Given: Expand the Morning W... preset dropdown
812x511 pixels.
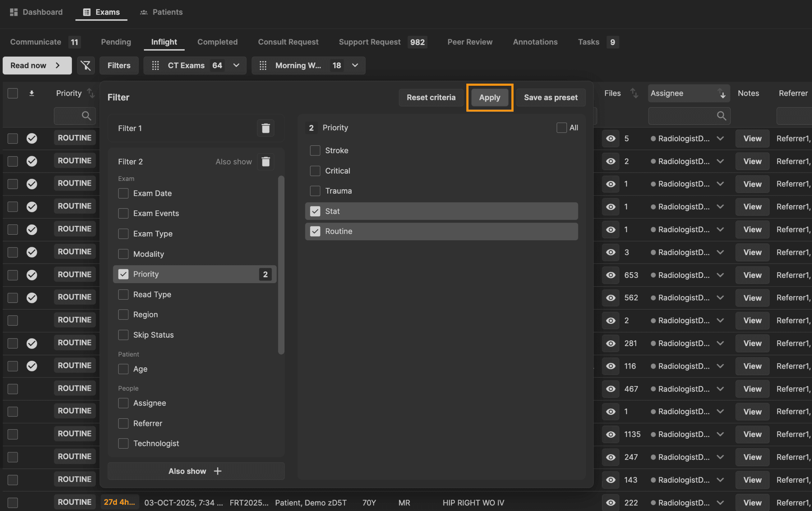Looking at the screenshot, I should 355,65.
